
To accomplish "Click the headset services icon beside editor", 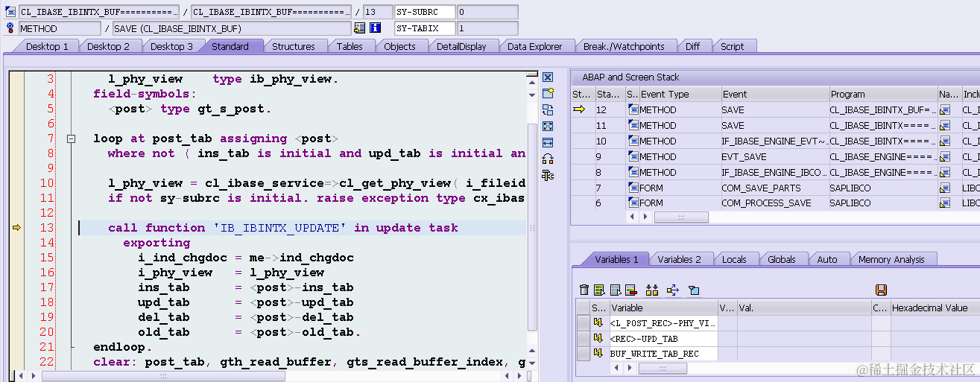I will (x=548, y=159).
